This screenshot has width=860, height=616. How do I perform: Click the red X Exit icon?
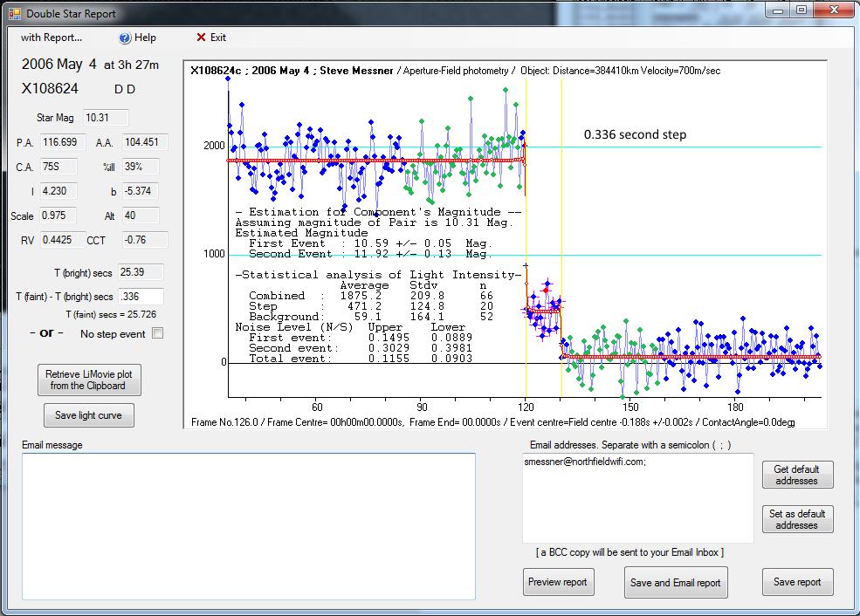[202, 38]
